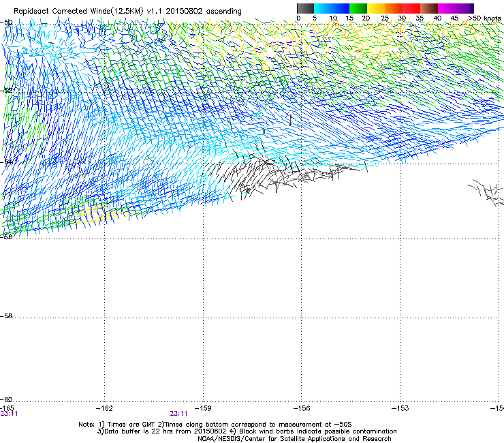Click the legend number 40 label
The height and width of the screenshot is (443, 504).
pyautogui.click(x=437, y=18)
